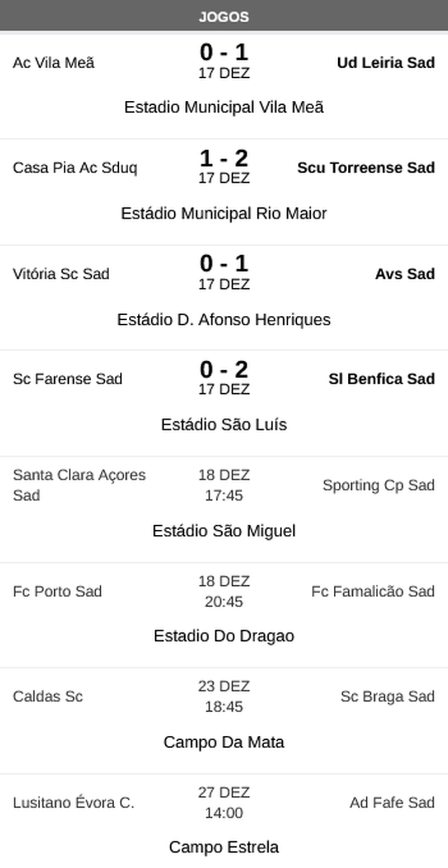The width and height of the screenshot is (448, 868).
Task: Select Avs Sad team name
Action: (404, 274)
